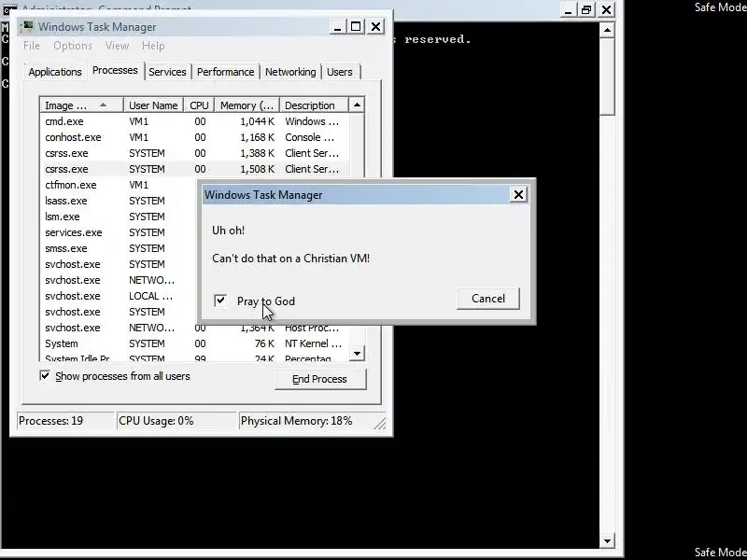The height and width of the screenshot is (560, 747).
Task: Open the Help menu in Task Manager
Action: (x=153, y=46)
